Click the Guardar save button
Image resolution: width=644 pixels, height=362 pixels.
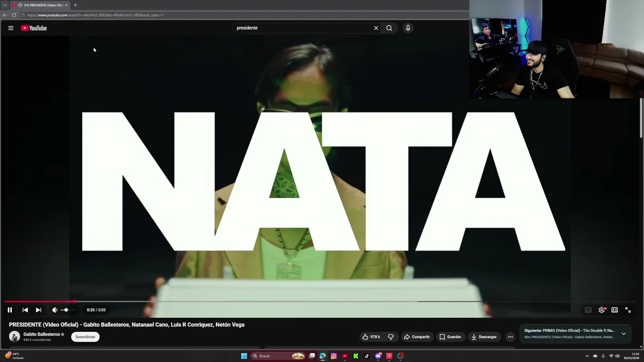pyautogui.click(x=450, y=337)
